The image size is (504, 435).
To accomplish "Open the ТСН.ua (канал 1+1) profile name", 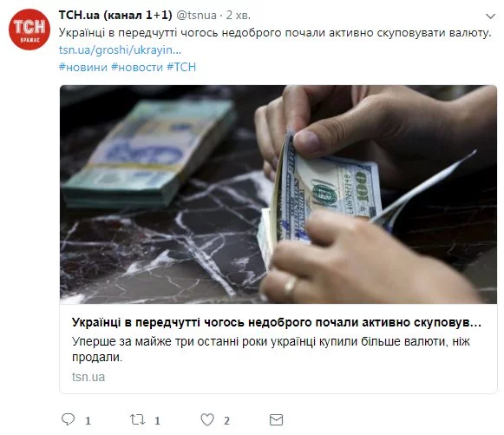I will pos(115,15).
